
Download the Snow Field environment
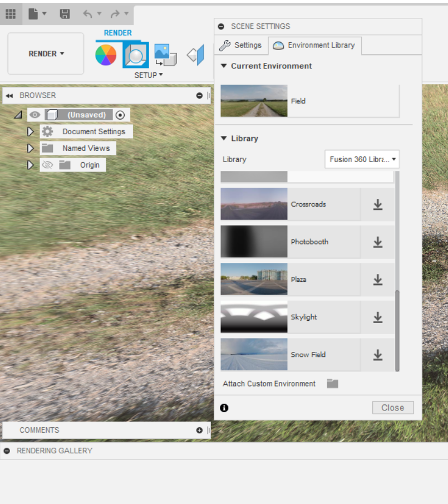[x=378, y=355]
